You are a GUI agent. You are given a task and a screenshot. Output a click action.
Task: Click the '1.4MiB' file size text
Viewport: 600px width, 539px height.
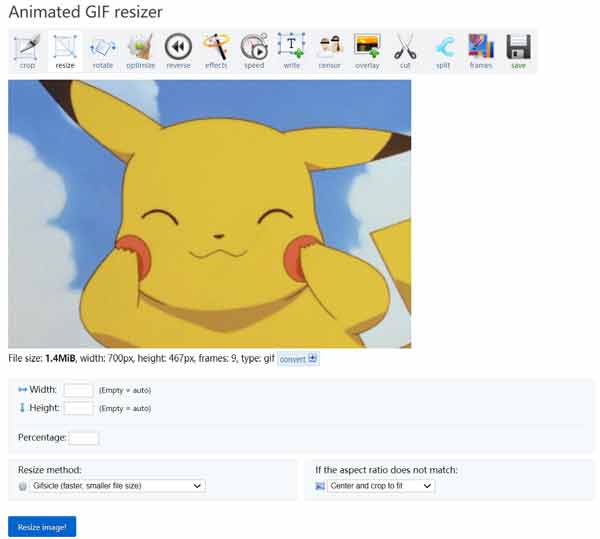tap(60, 358)
